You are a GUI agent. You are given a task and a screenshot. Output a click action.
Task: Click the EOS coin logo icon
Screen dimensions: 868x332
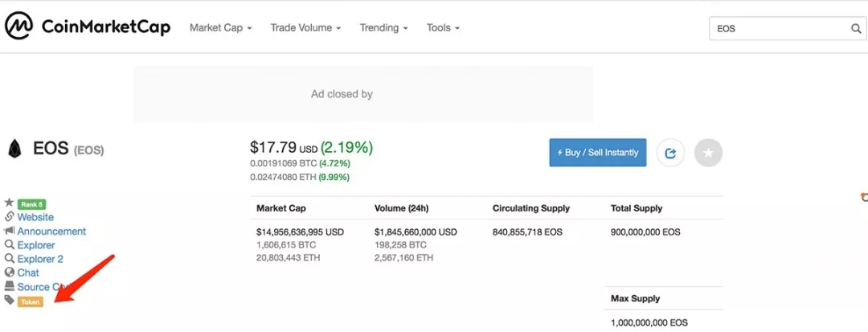(14, 149)
